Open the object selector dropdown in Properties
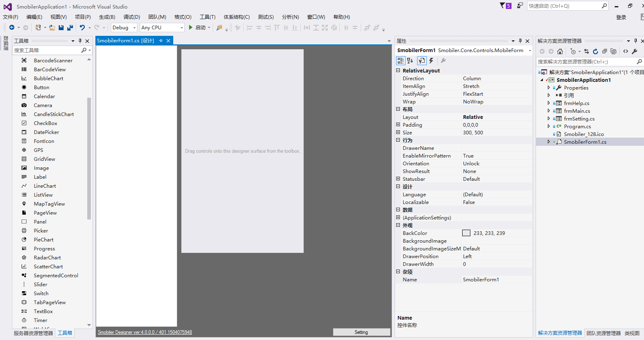644x340 pixels. pyautogui.click(x=530, y=50)
